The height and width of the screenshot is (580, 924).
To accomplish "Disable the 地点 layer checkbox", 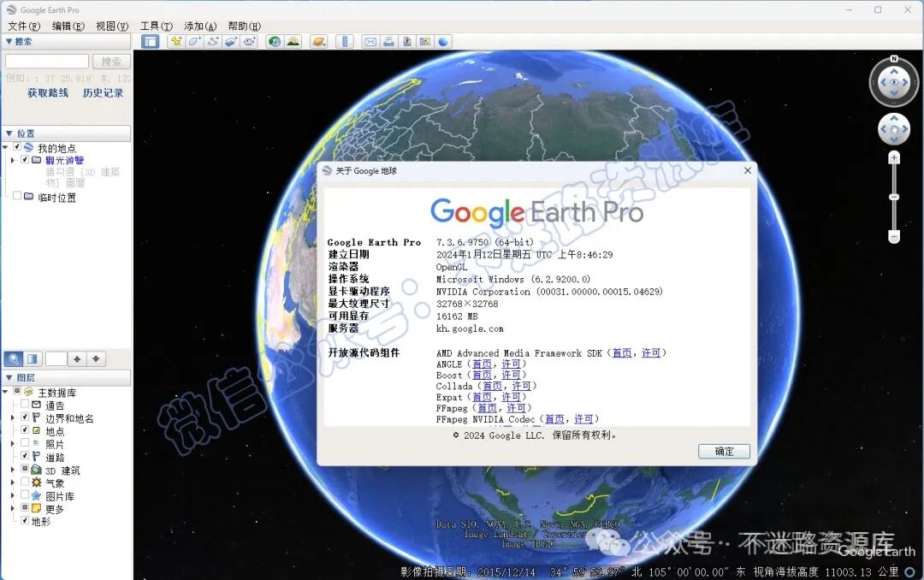I will [x=25, y=429].
